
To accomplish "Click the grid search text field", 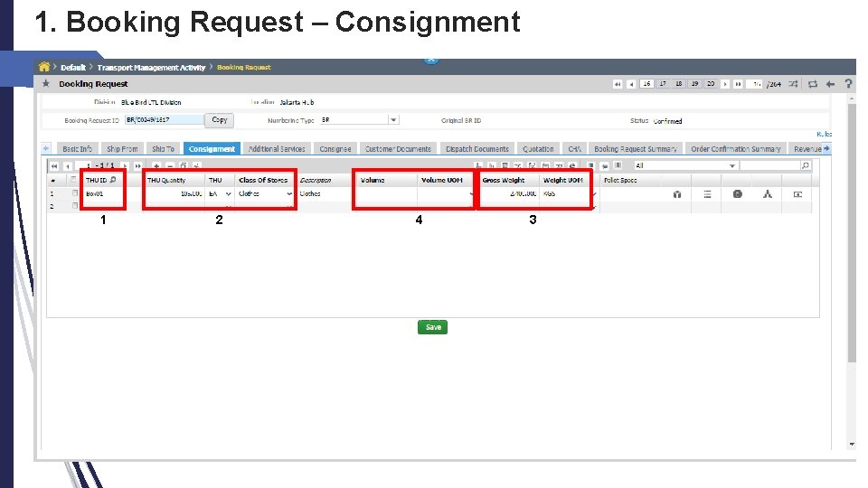I will [770, 165].
